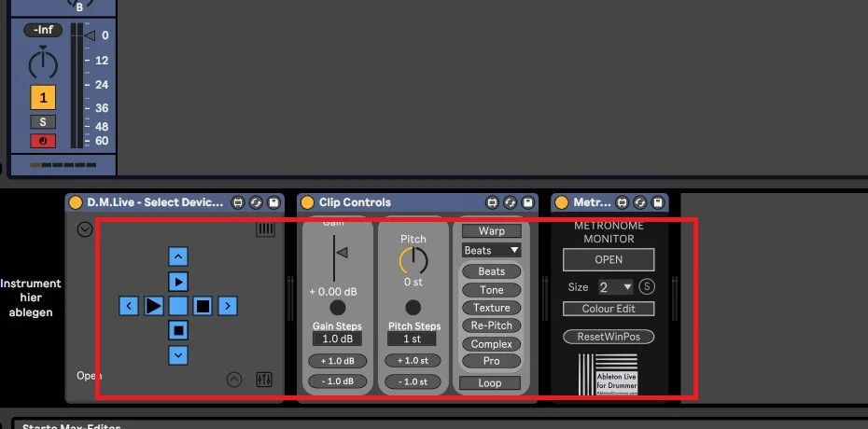The width and height of the screenshot is (868, 429).
Task: Open Max editor icon on D.M.Live title bar
Action: tap(238, 202)
